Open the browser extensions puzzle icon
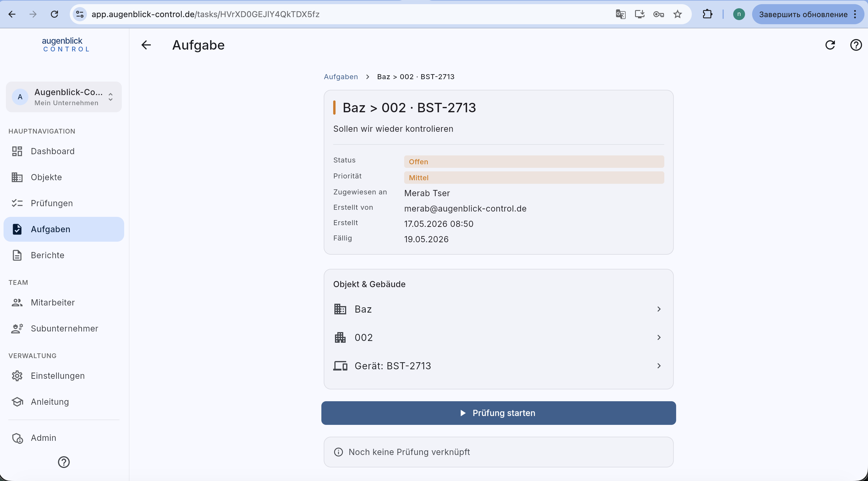The width and height of the screenshot is (868, 481). point(707,14)
